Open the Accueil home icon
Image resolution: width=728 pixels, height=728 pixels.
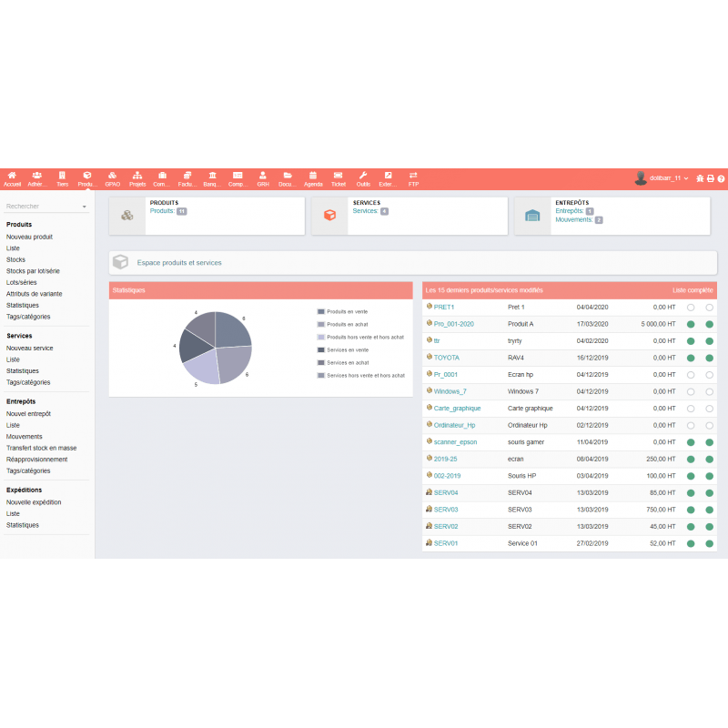pos(12,178)
